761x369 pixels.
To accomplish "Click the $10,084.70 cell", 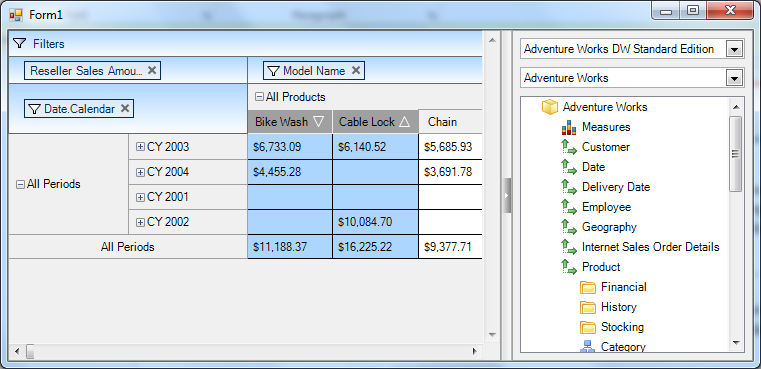I will pos(376,222).
